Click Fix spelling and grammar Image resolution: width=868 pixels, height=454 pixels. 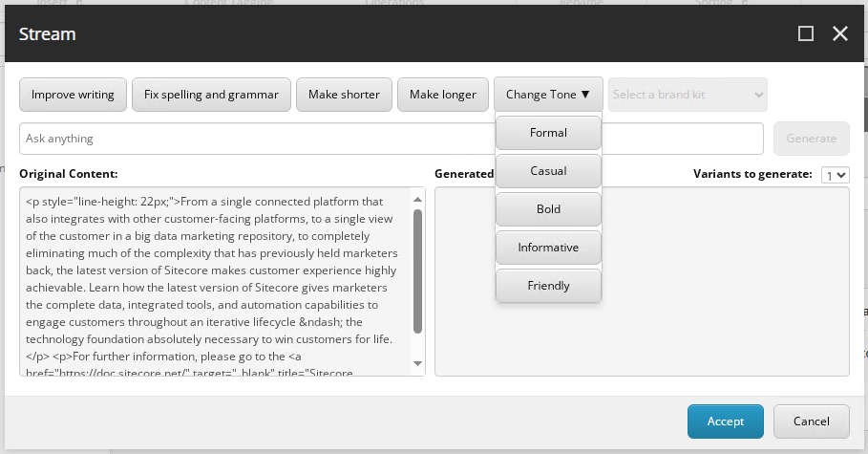(x=211, y=95)
